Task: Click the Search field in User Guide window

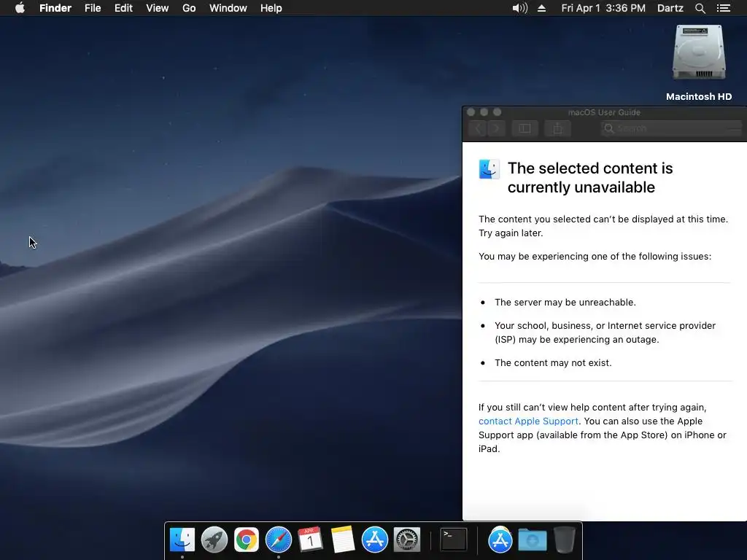Action: pos(671,128)
